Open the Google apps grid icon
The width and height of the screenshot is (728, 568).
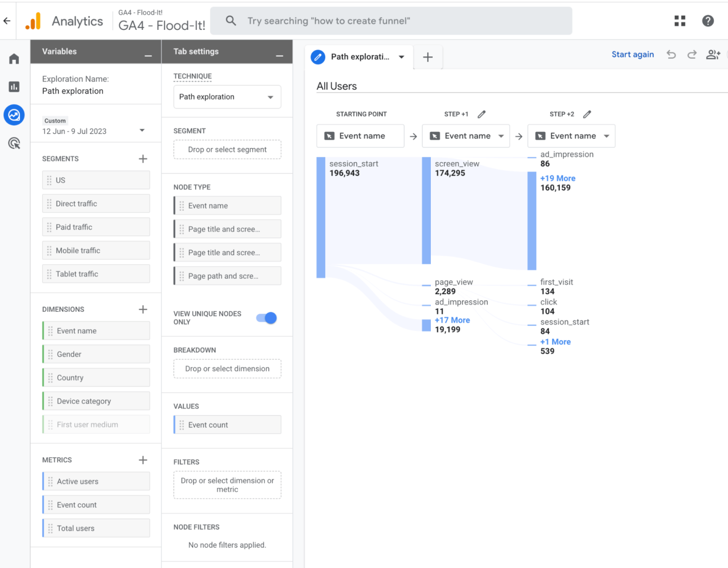coord(680,21)
